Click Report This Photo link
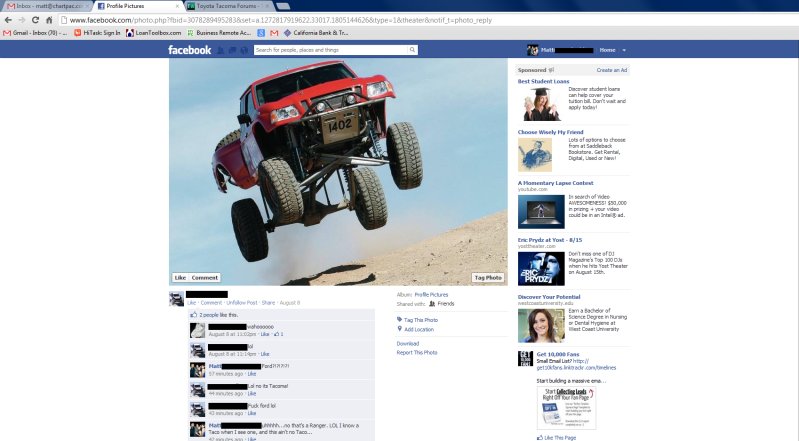The height and width of the screenshot is (441, 799). (417, 352)
